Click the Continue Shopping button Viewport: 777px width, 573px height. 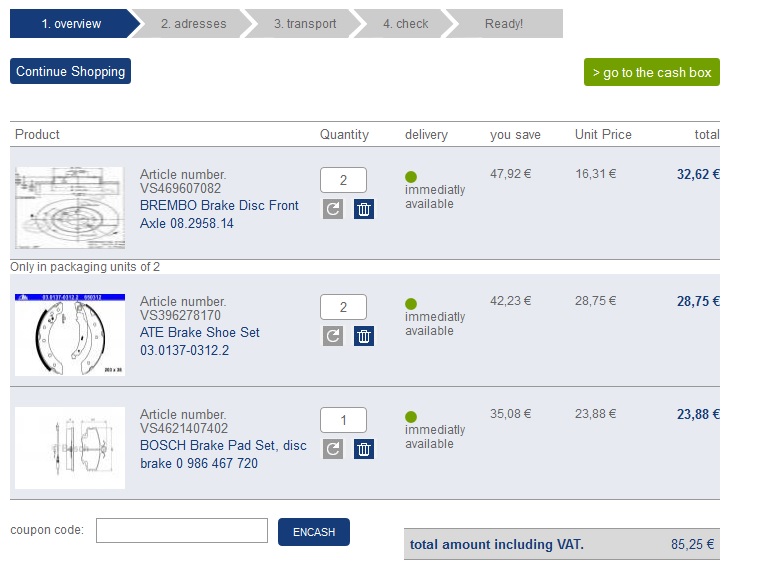click(70, 71)
